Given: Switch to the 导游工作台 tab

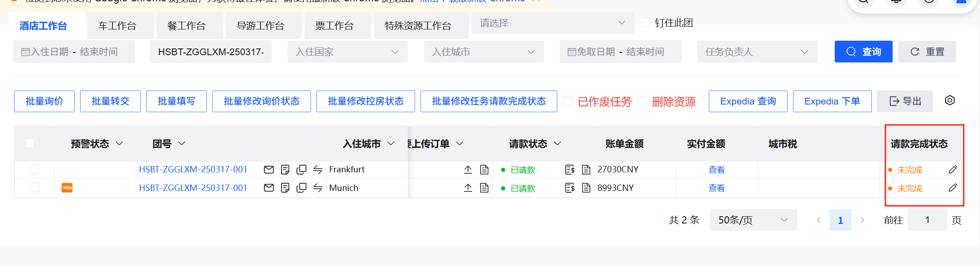Looking at the screenshot, I should coord(261,26).
